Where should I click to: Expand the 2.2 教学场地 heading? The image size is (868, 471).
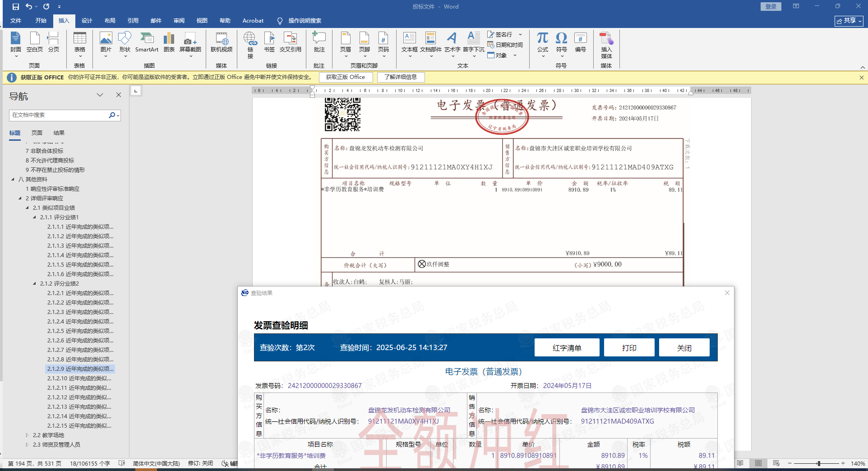click(x=27, y=435)
